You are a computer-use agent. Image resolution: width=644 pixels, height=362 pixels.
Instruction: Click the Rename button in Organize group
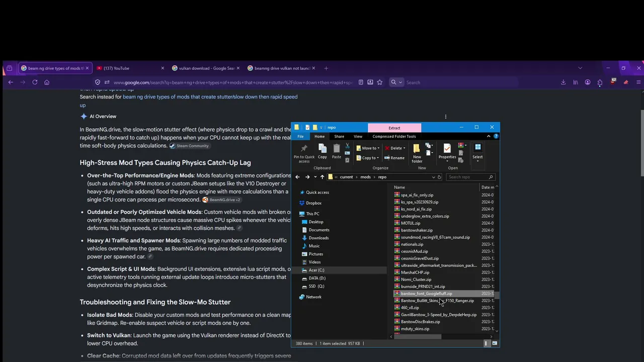click(x=394, y=158)
